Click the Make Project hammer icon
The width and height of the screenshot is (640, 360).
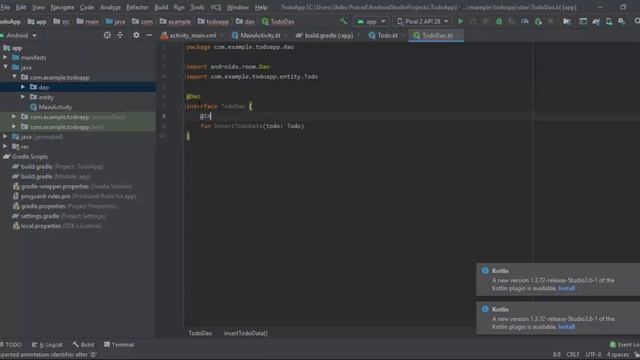tap(343, 21)
